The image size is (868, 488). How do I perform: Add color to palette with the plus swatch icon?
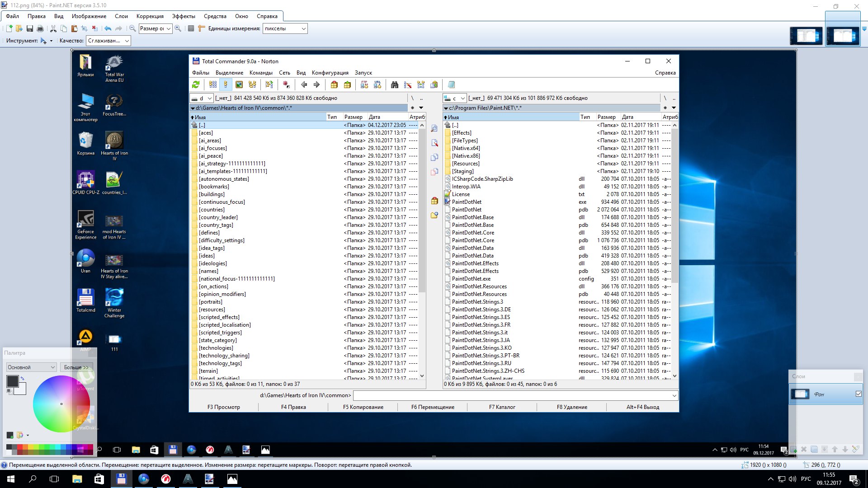click(x=10, y=435)
